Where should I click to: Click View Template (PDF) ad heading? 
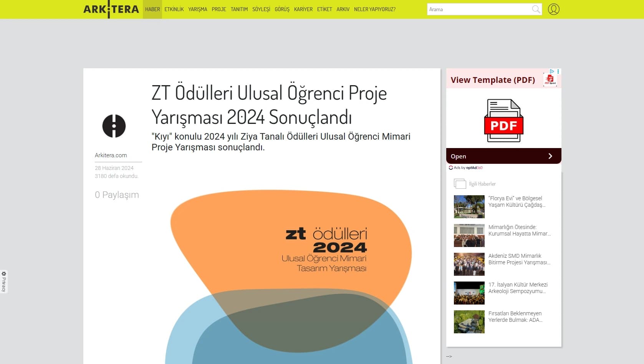point(493,80)
